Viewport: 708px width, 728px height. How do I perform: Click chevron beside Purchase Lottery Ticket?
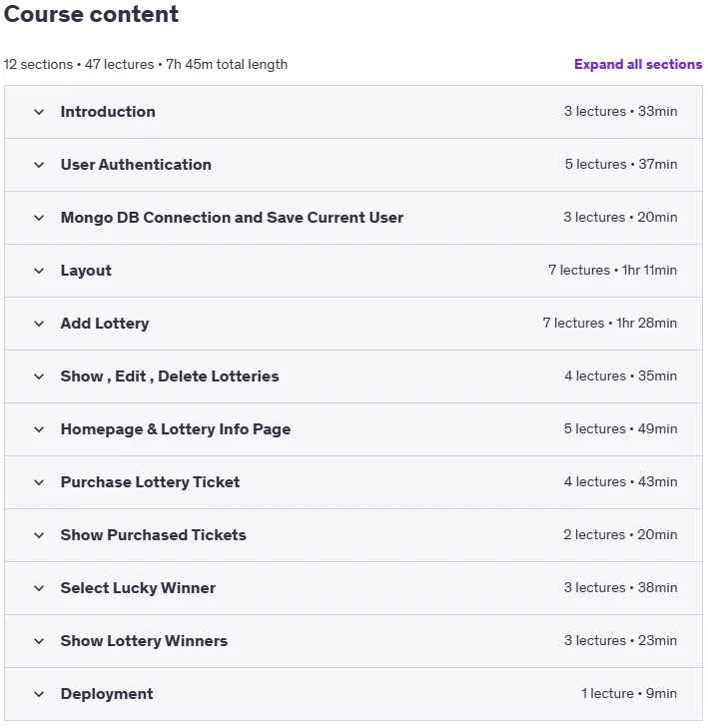click(x=39, y=482)
